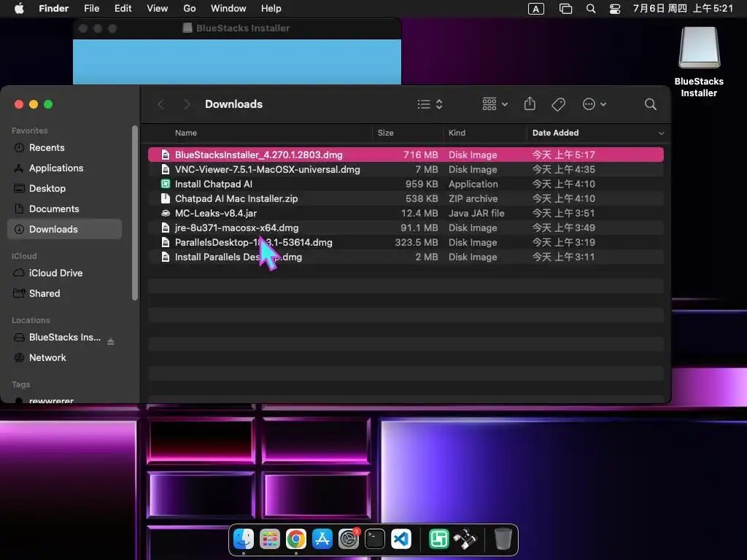Open Applications in the sidebar

click(x=65, y=168)
